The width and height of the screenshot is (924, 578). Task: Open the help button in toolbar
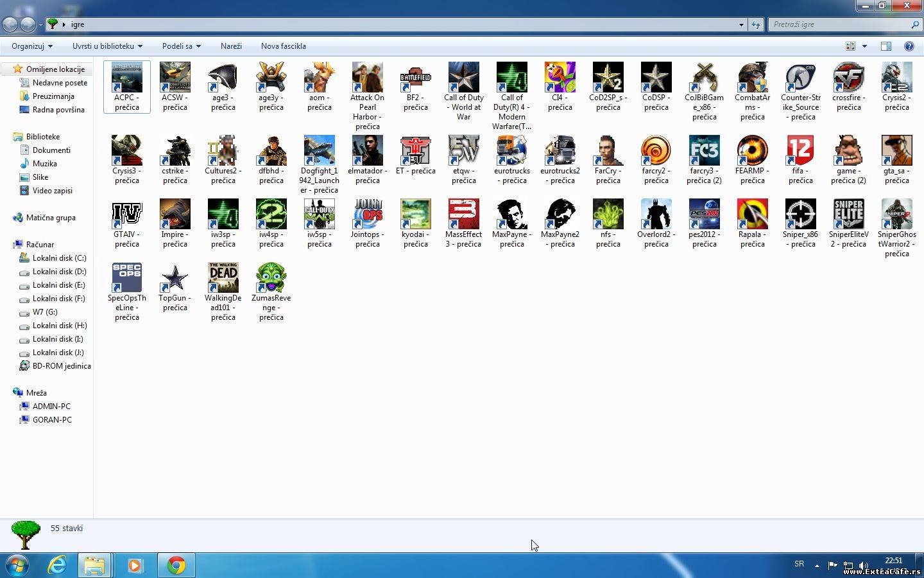tap(909, 46)
